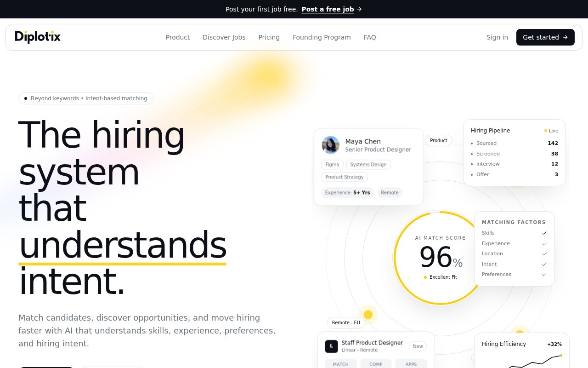Click the floating Product tag

pyautogui.click(x=439, y=141)
